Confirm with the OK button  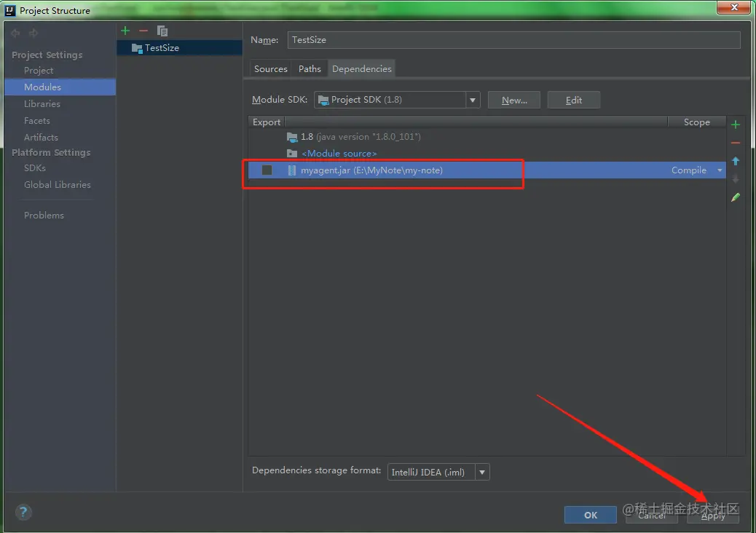590,515
